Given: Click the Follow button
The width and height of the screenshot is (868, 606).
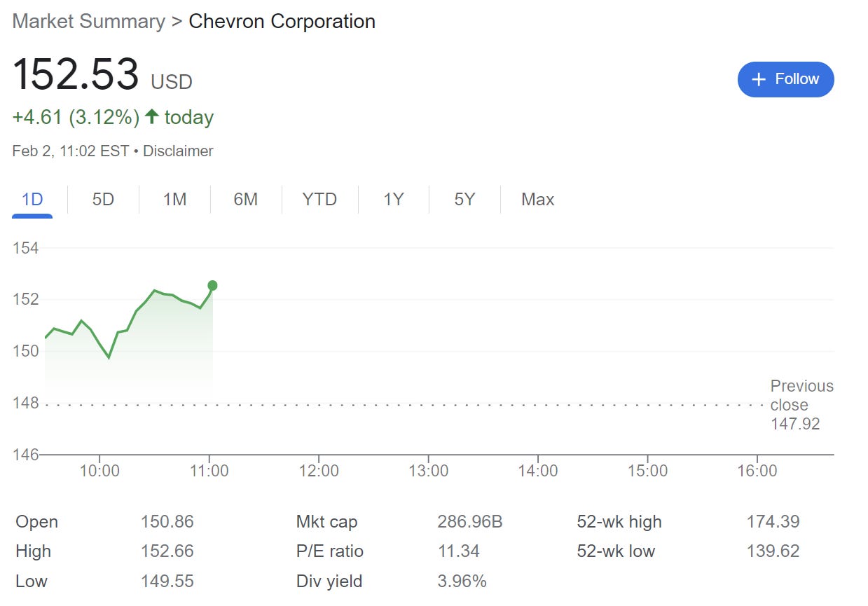Looking at the screenshot, I should pyautogui.click(x=785, y=79).
